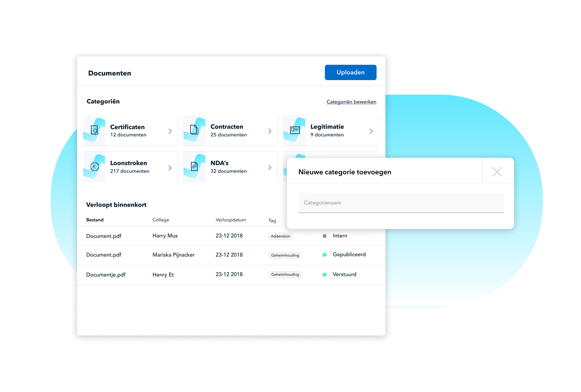Click the 23-12 2018 date in Documentje.pdf row
Viewport: 581px width, 392px height.
(229, 274)
